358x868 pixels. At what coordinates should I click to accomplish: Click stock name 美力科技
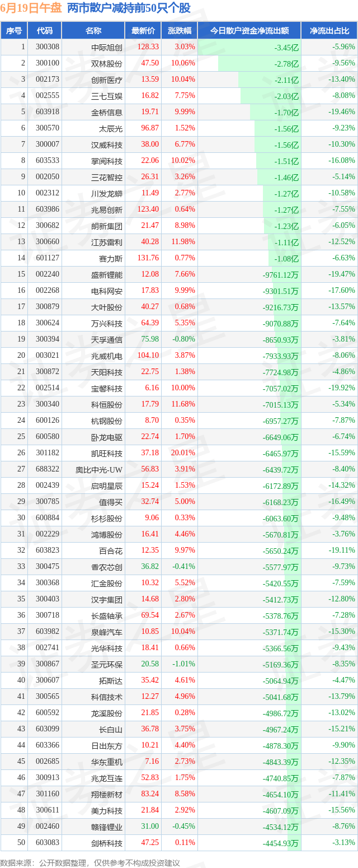[x=107, y=810]
